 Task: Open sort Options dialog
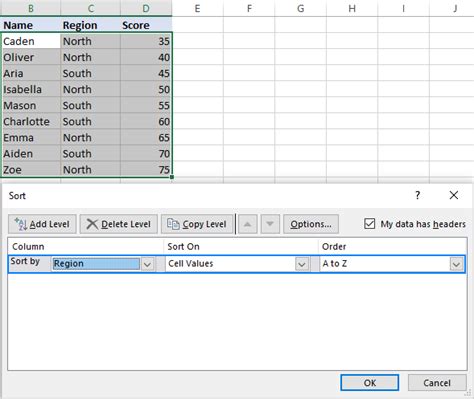tap(311, 224)
